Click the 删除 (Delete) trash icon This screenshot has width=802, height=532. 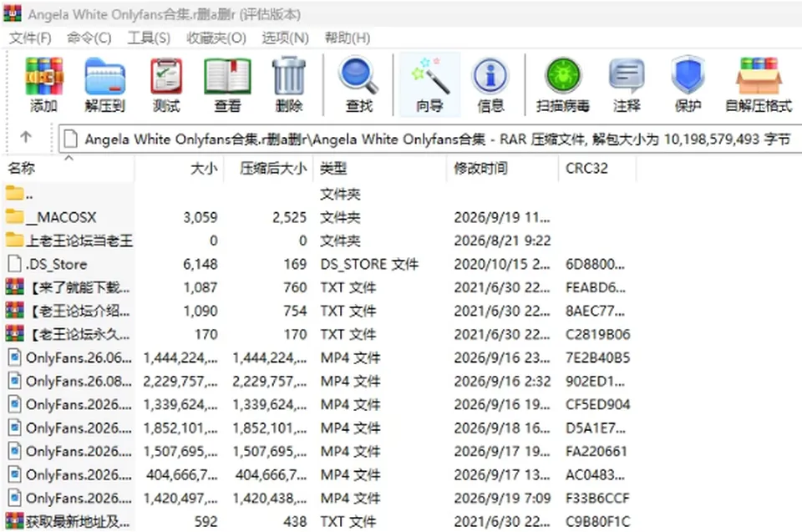click(x=289, y=77)
